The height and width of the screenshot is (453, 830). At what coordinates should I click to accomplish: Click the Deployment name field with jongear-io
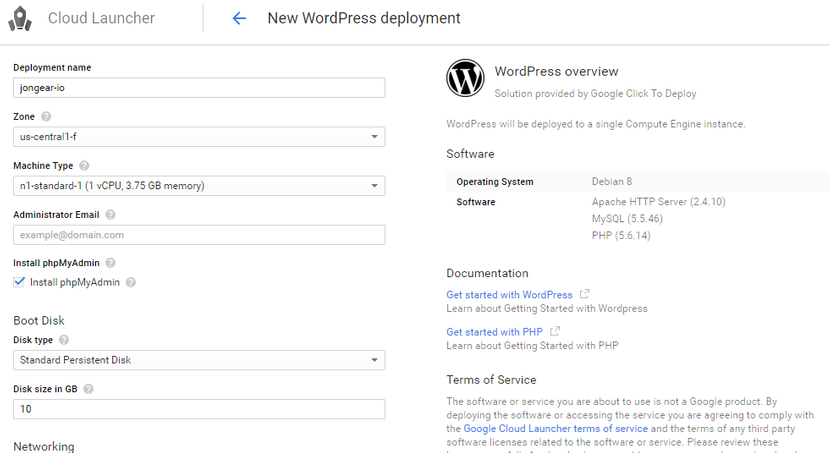199,88
